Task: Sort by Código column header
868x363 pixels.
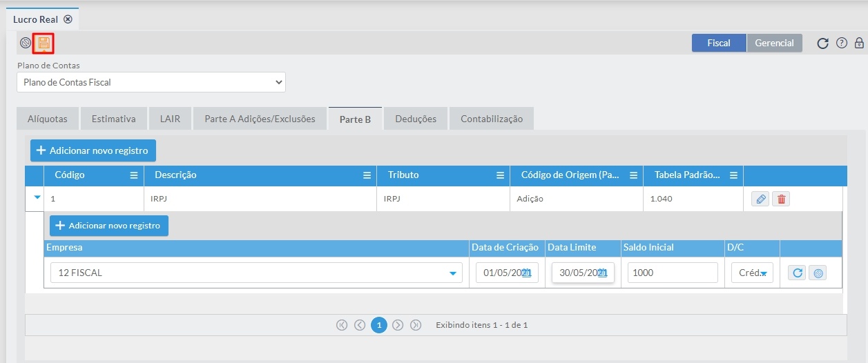Action: tap(70, 175)
